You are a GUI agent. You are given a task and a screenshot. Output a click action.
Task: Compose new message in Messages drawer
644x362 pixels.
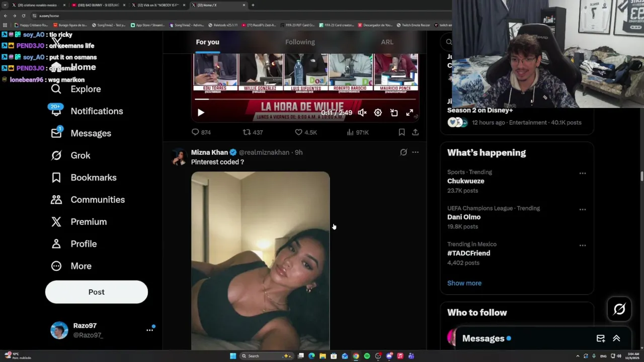coord(601,338)
